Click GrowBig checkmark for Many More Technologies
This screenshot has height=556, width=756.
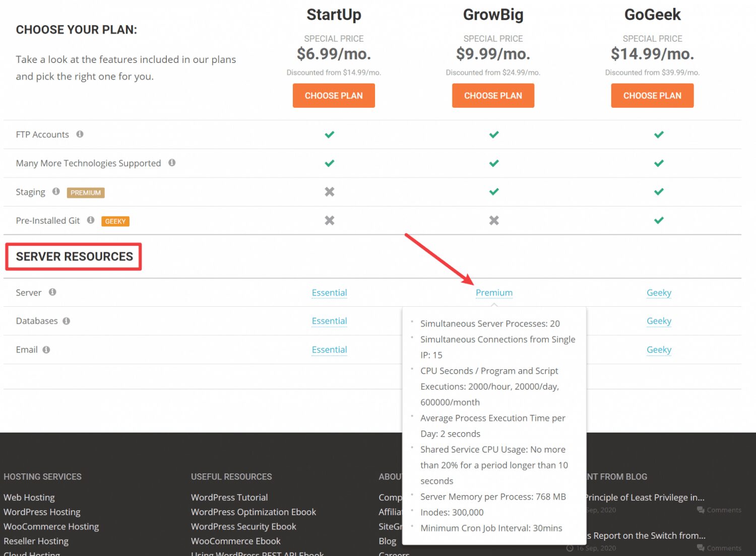(494, 163)
